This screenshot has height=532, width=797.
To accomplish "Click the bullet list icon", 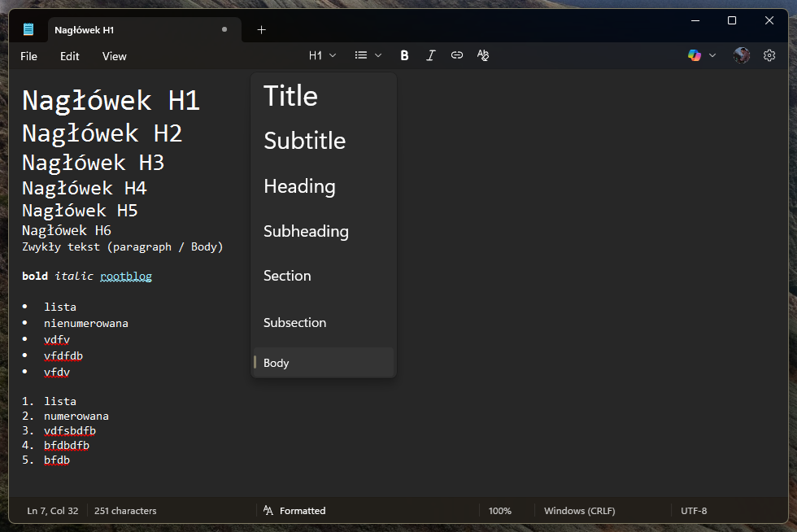I will tap(361, 55).
